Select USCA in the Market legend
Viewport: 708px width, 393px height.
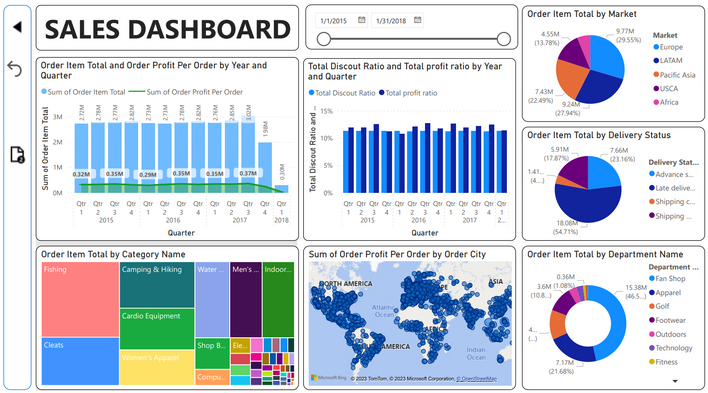pyautogui.click(x=666, y=89)
